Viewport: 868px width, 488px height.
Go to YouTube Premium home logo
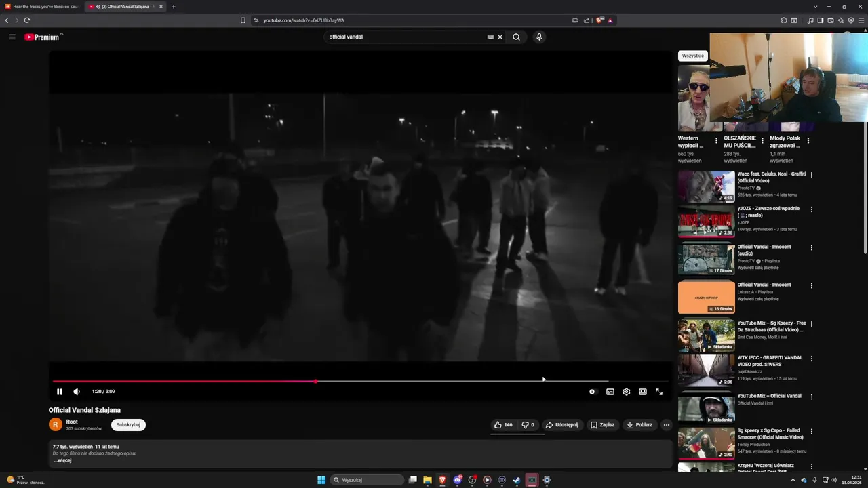[x=43, y=37]
